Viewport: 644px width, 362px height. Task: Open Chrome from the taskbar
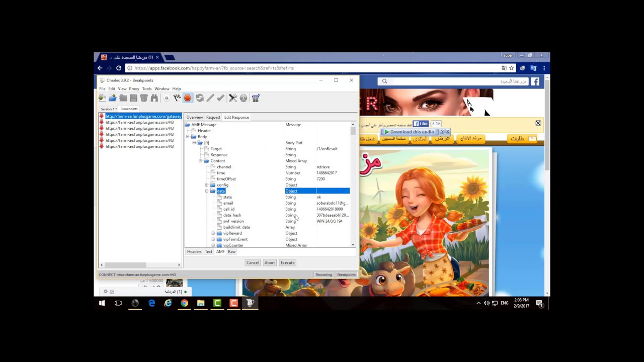point(184,303)
